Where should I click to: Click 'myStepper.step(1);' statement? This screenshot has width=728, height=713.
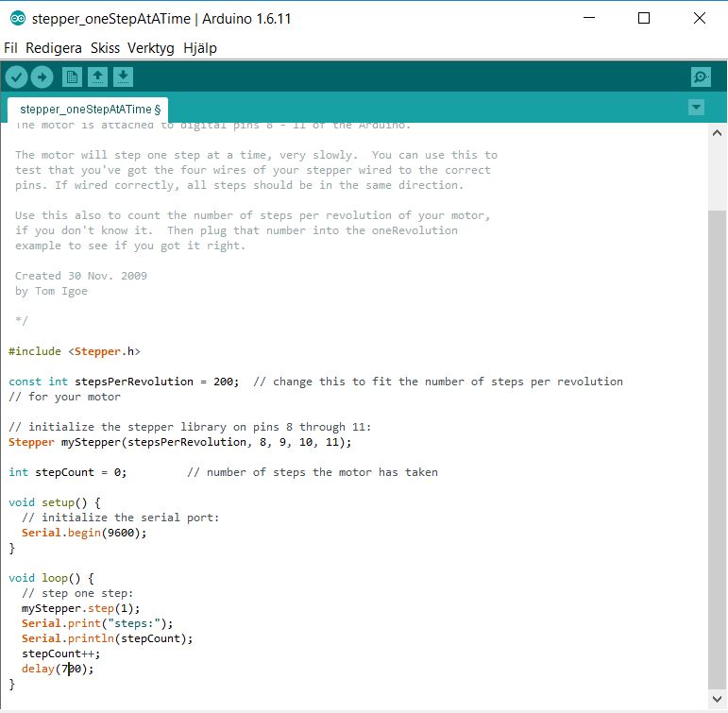pyautogui.click(x=81, y=608)
